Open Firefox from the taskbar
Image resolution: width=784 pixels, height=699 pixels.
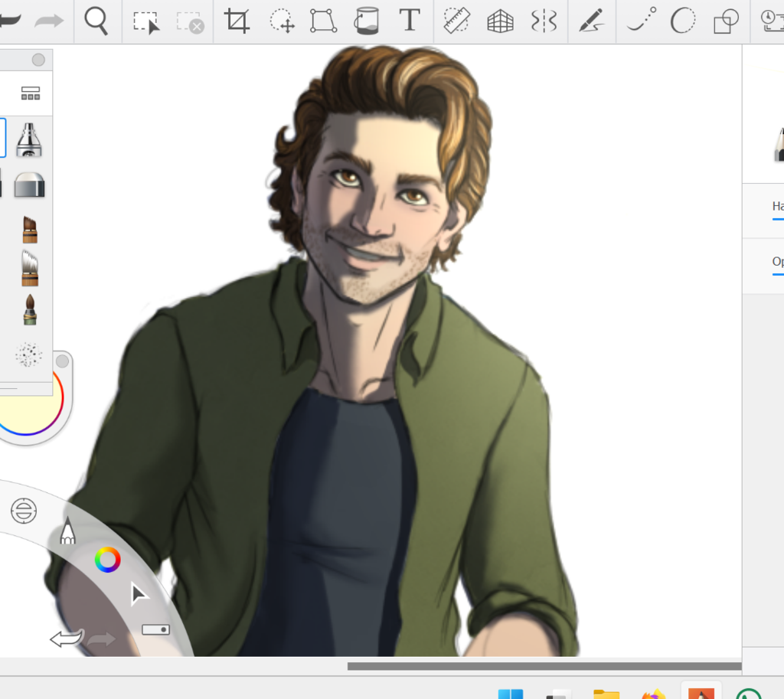tap(654, 694)
